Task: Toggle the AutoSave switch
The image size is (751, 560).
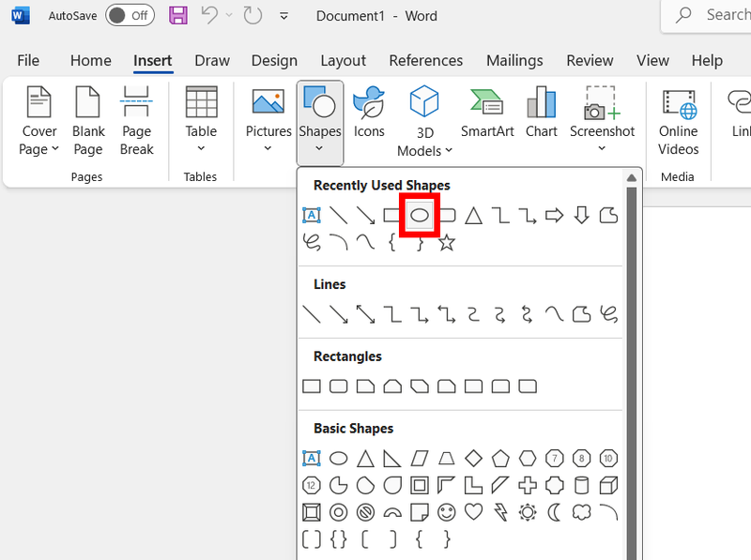Action: pyautogui.click(x=130, y=15)
